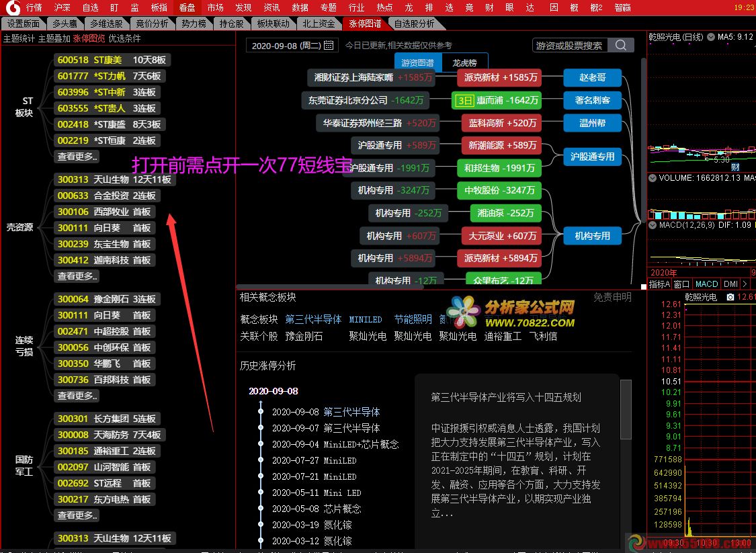Screen dimensions: 756x553
Task: Select stock 300301 长方集团 5连板
Action: (107, 419)
